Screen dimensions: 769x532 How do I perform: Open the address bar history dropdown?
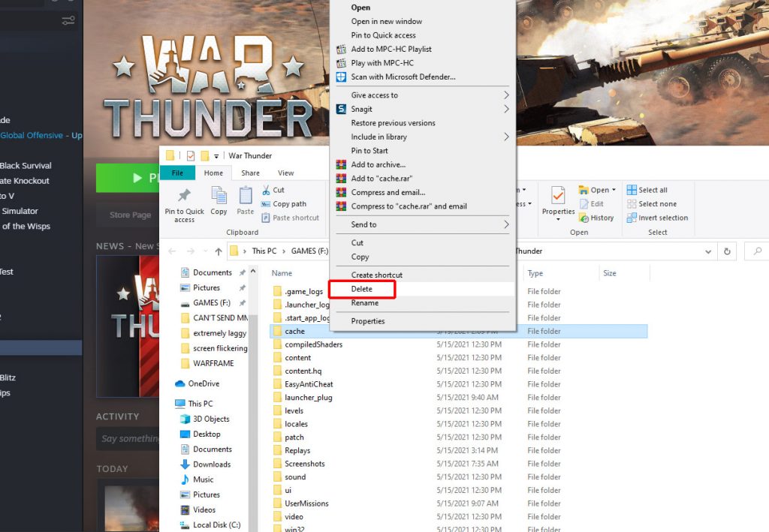pos(708,251)
